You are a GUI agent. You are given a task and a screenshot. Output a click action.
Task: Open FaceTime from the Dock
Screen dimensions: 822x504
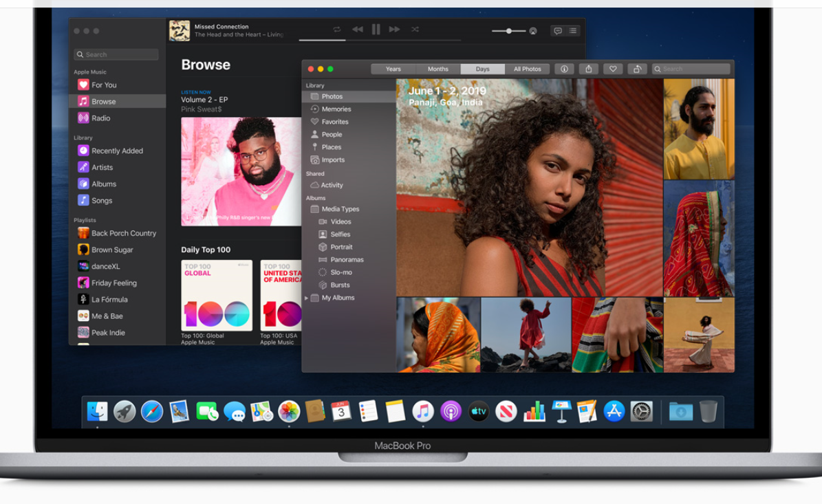207,411
